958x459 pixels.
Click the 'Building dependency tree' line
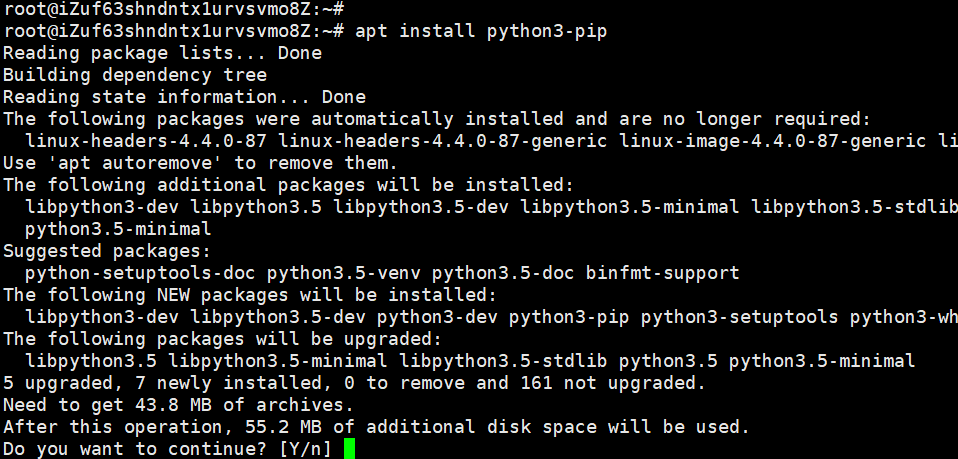pos(135,75)
